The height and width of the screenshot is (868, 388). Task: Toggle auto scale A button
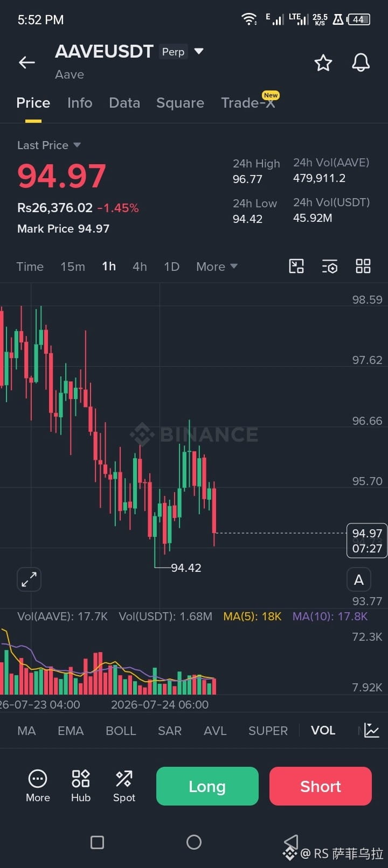pyautogui.click(x=359, y=580)
